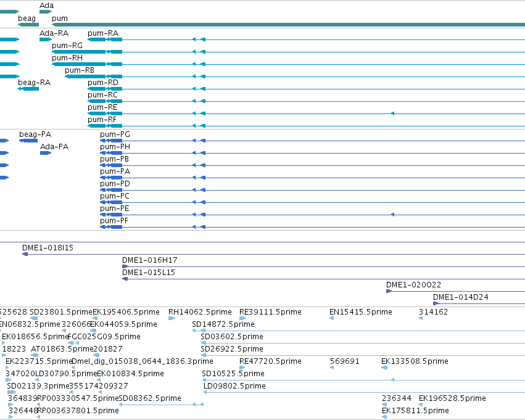The height and width of the screenshot is (420, 525).
Task: Select pum-RF transcript label
Action: click(x=102, y=120)
